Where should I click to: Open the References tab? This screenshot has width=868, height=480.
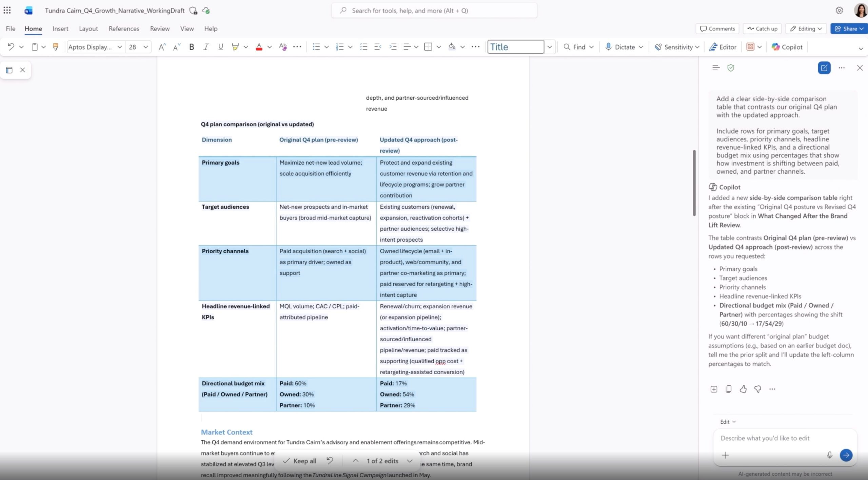pos(124,28)
